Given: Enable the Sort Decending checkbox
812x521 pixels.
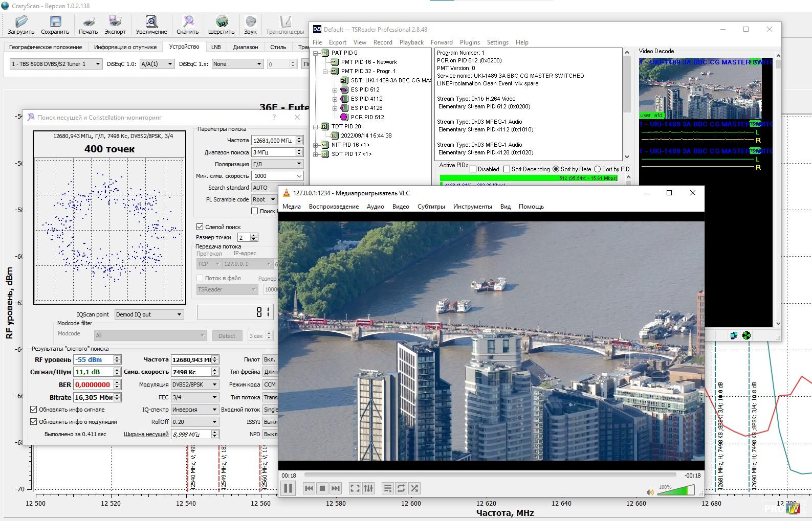Looking at the screenshot, I should [x=507, y=169].
